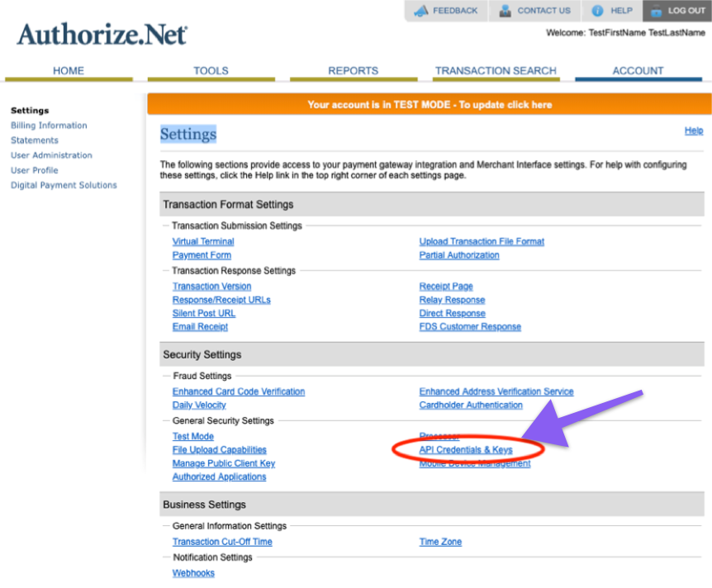Screen dimensions: 712x588
Task: Click the FEEDBACK button text
Action: [x=455, y=11]
